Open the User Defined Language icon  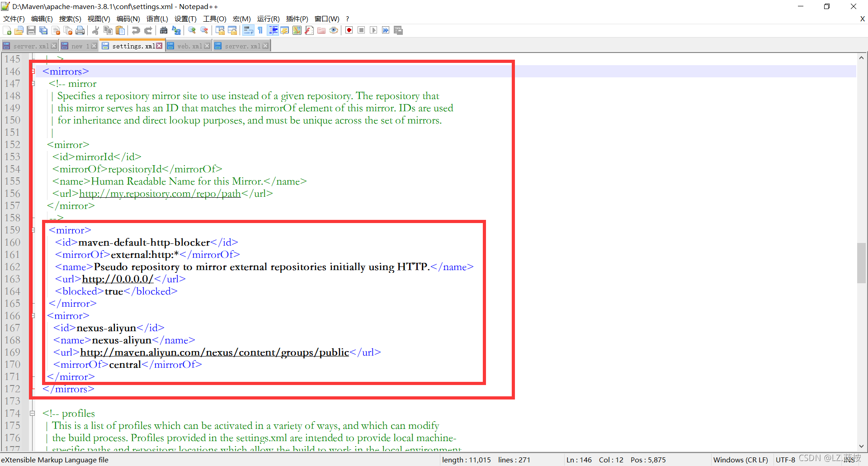(x=284, y=30)
